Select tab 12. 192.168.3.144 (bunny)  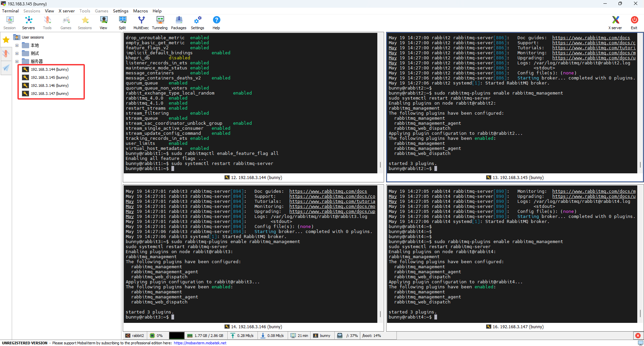click(x=253, y=177)
